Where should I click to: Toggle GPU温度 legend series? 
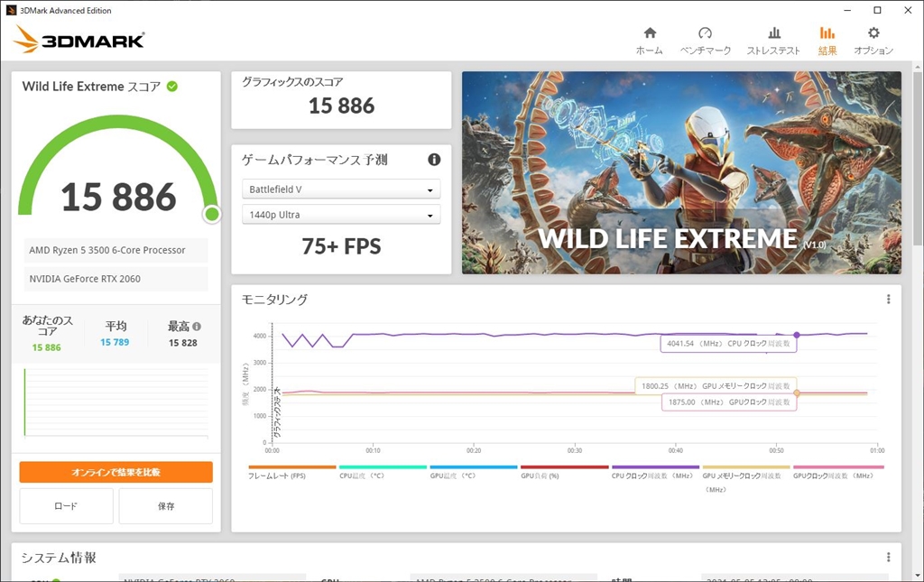(473, 473)
